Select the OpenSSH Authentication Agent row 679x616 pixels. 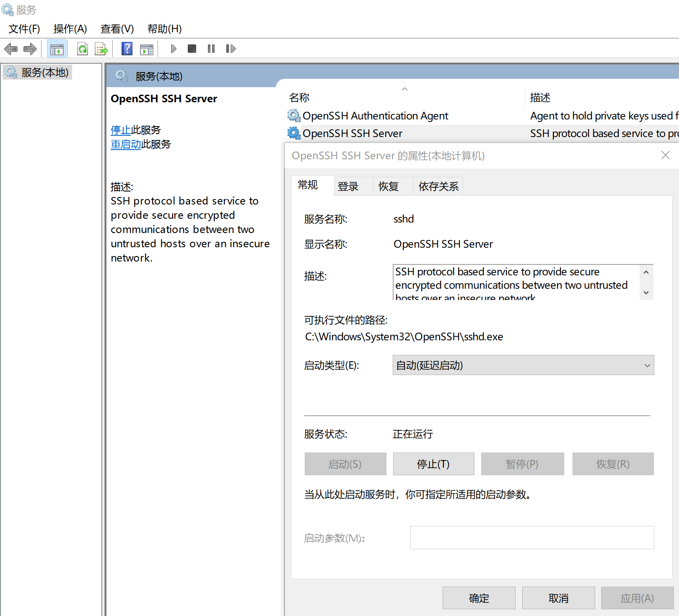(482, 116)
